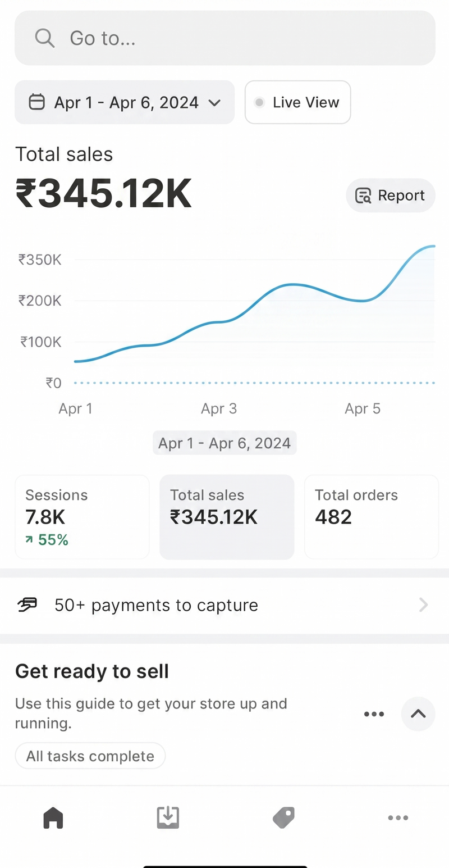Expand the Apr 1 - Apr 6 date dropdown
This screenshot has height=868, width=449.
(125, 102)
